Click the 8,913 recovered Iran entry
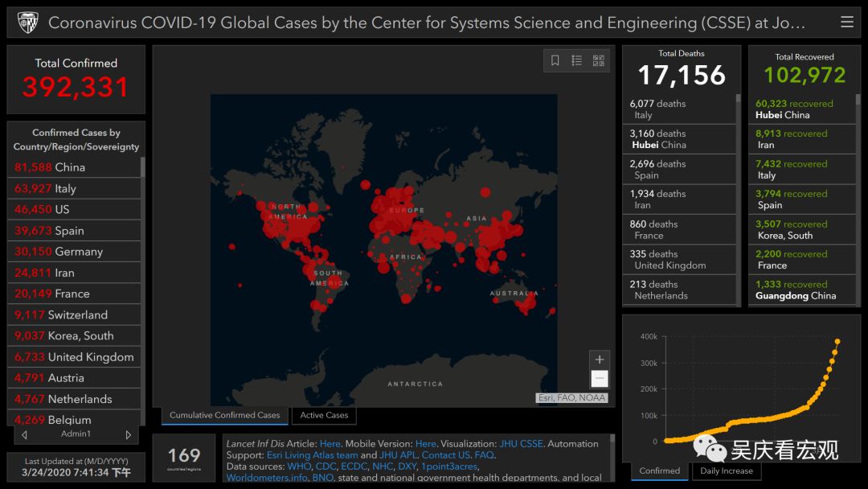This screenshot has width=868, height=489. pyautogui.click(x=802, y=139)
